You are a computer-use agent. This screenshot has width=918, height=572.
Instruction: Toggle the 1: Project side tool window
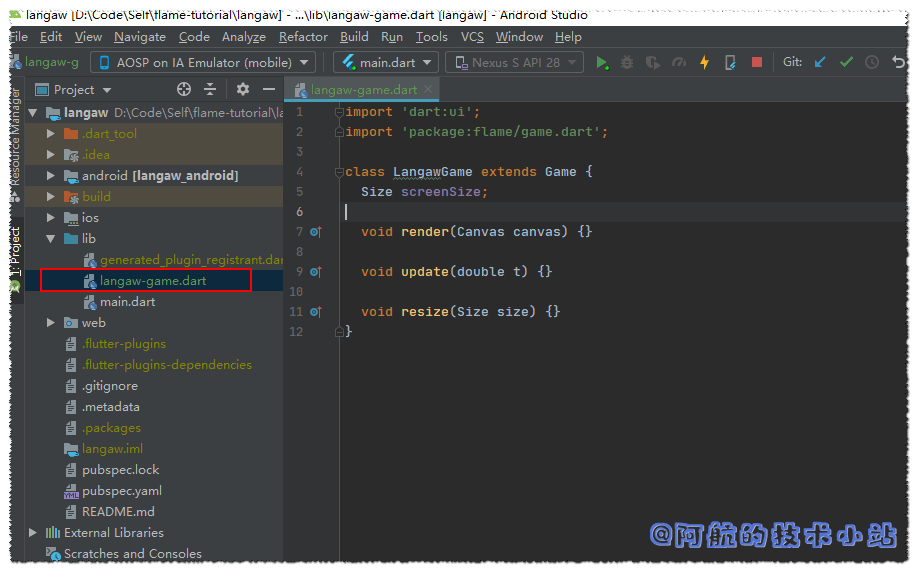click(x=15, y=255)
